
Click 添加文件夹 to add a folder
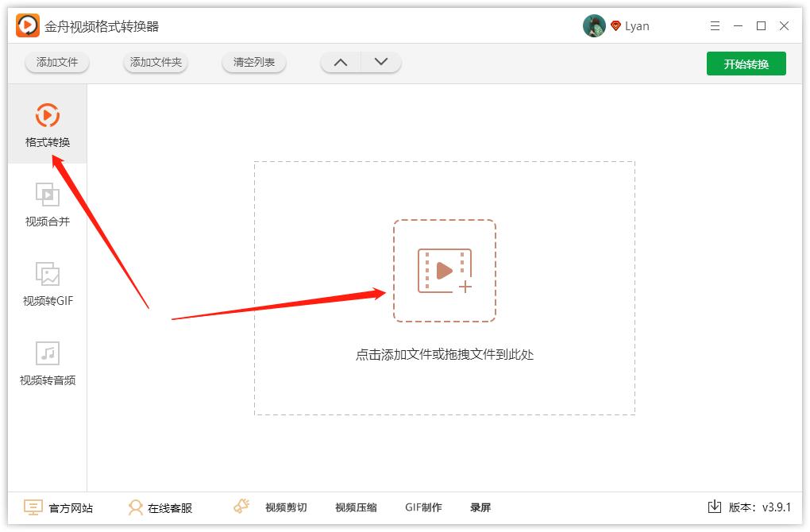[x=156, y=63]
